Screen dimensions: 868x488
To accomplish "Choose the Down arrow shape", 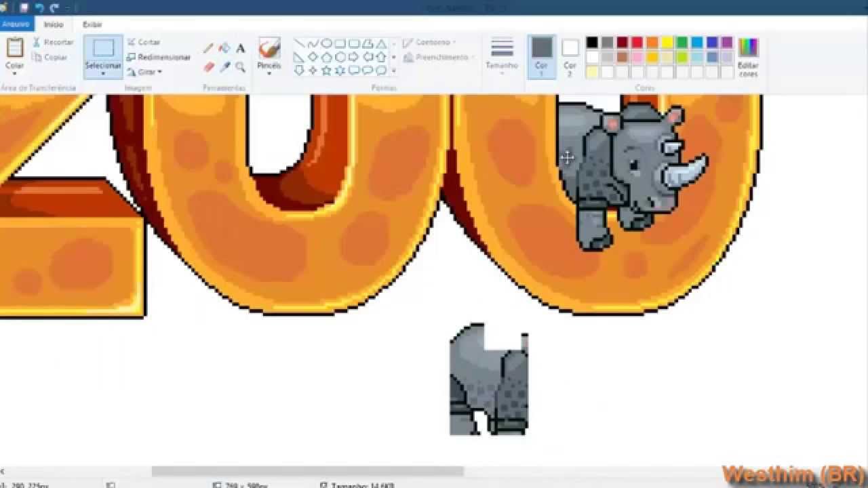I will (299, 70).
